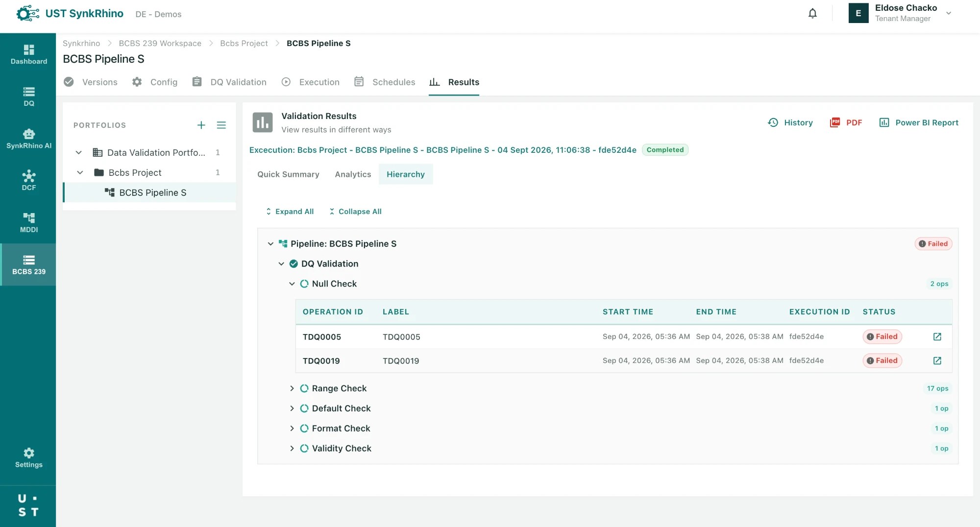The height and width of the screenshot is (527, 980).
Task: Open the Power BI Report
Action: 919,122
